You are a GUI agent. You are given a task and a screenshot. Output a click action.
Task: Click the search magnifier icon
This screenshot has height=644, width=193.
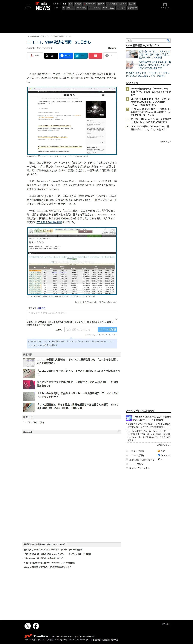click(168, 41)
